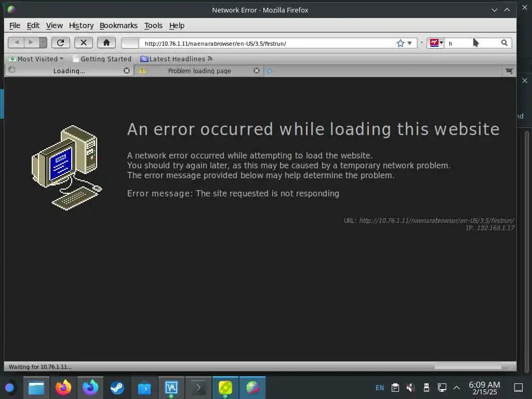The height and width of the screenshot is (399, 532).
Task: Click the computer illustration on the error page
Action: pyautogui.click(x=67, y=168)
